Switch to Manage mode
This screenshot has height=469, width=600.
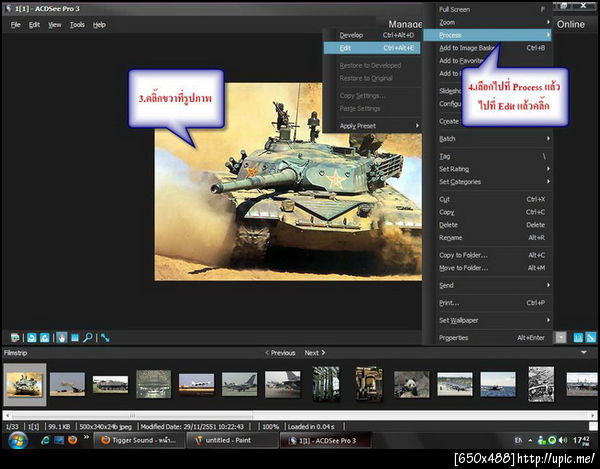(x=405, y=24)
